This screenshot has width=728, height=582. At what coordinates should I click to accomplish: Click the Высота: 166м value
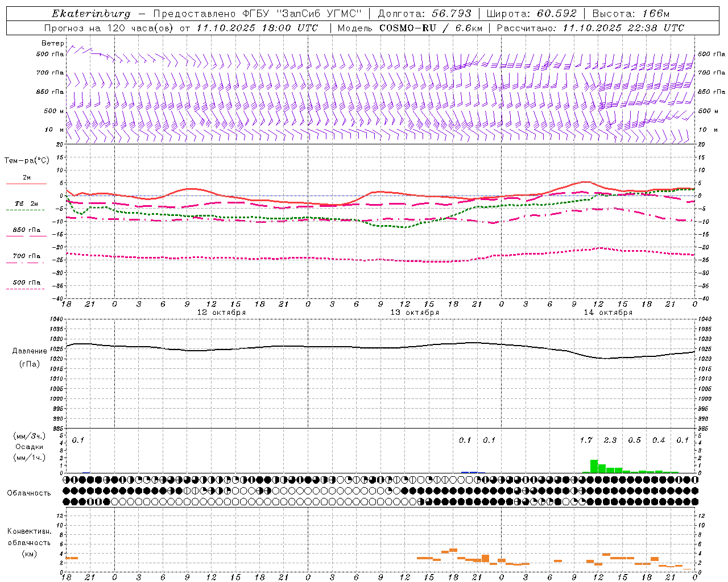pos(631,14)
